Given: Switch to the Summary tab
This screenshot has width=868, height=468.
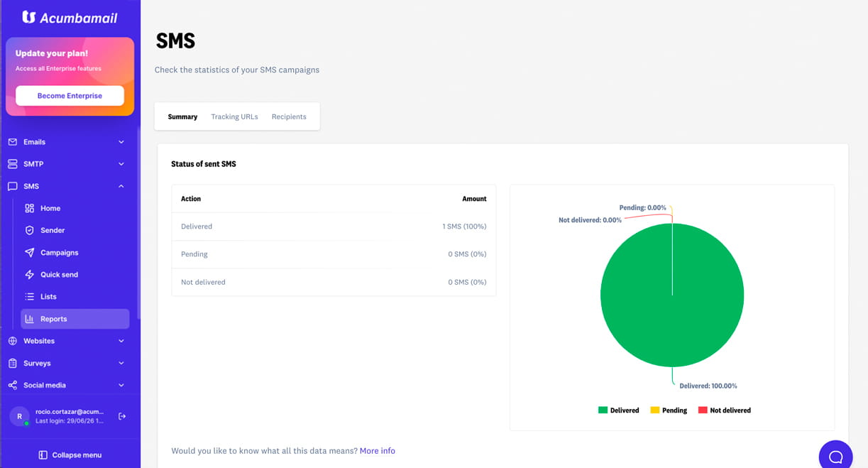Looking at the screenshot, I should (x=182, y=116).
